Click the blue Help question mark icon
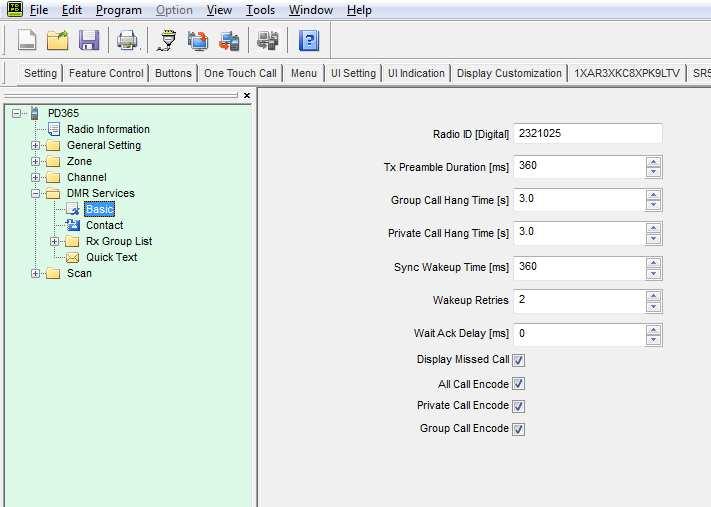 coord(309,40)
